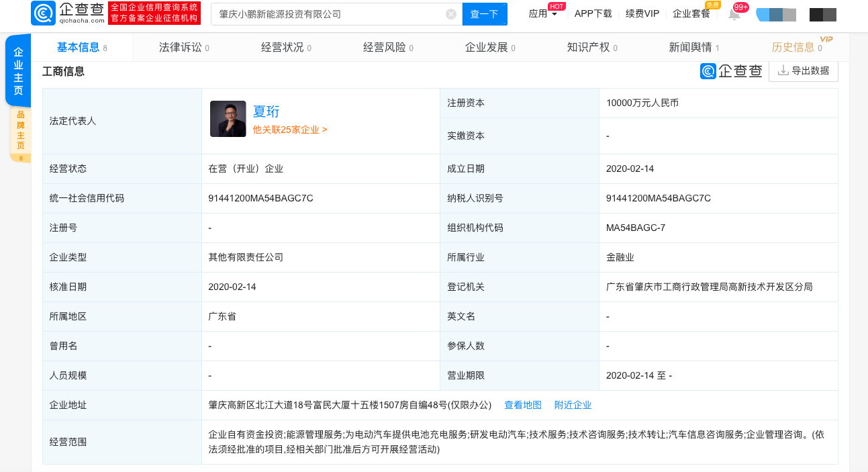The height and width of the screenshot is (472, 868).
Task: Switch to the 新闻舆情 tab
Action: coord(694,47)
